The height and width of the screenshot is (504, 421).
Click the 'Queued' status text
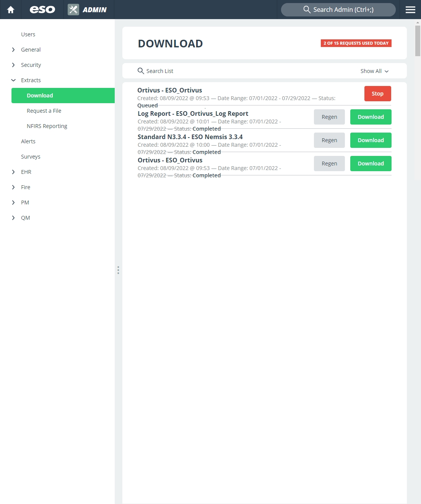tap(148, 105)
